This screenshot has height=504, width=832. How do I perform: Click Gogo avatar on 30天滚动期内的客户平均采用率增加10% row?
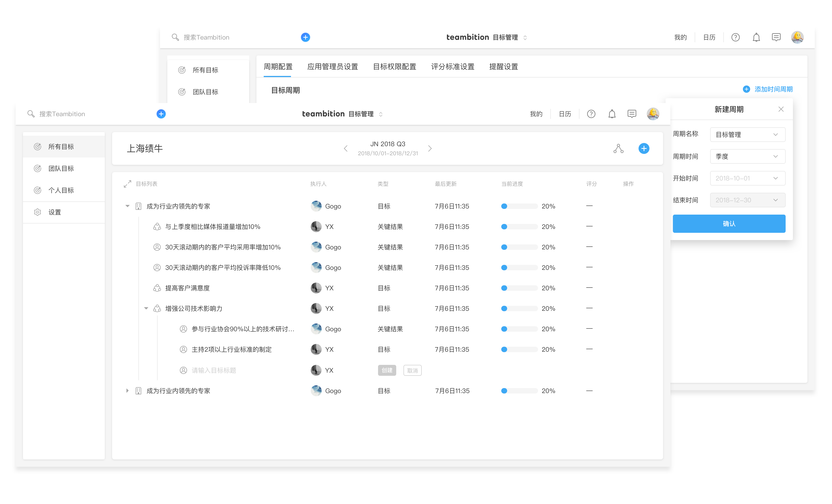(x=316, y=247)
